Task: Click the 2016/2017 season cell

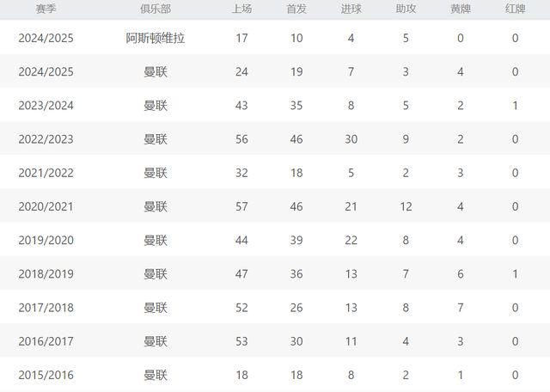Action: [x=46, y=341]
